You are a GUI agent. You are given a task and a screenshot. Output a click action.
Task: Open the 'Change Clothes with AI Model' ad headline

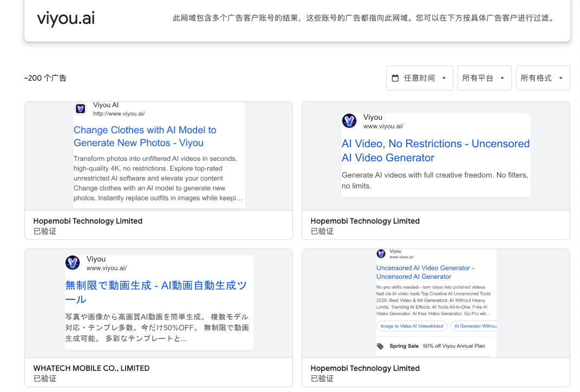pos(145,136)
